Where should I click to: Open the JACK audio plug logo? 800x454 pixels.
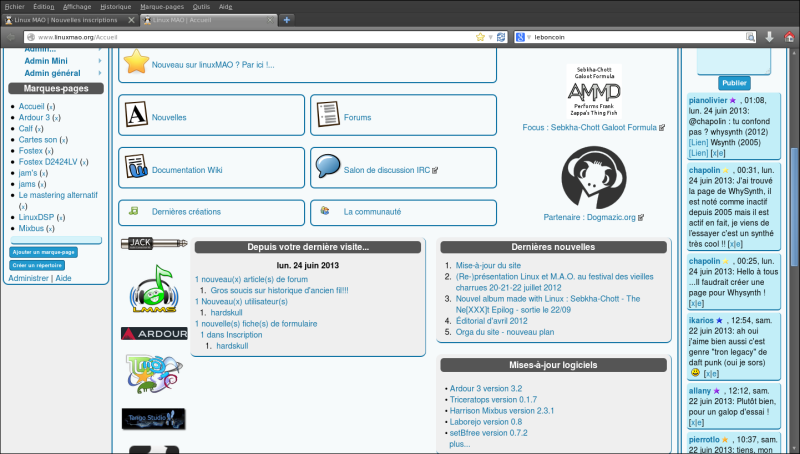point(154,243)
